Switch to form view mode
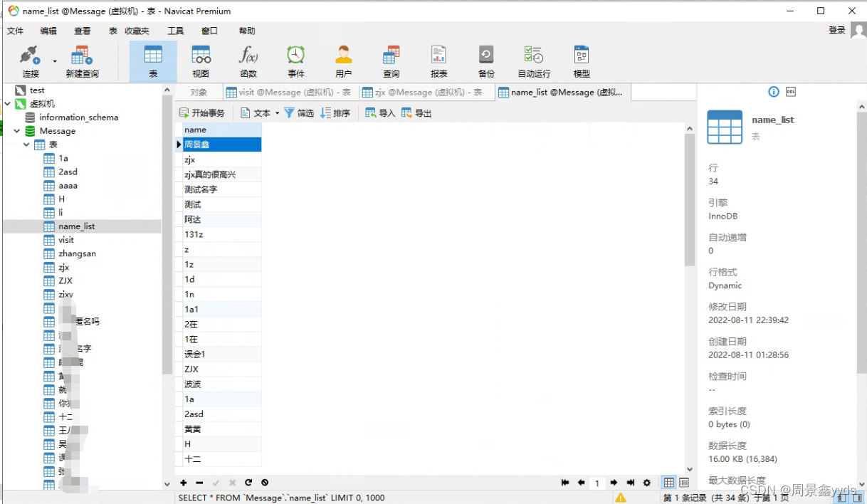The height and width of the screenshot is (504, 867). [x=684, y=483]
